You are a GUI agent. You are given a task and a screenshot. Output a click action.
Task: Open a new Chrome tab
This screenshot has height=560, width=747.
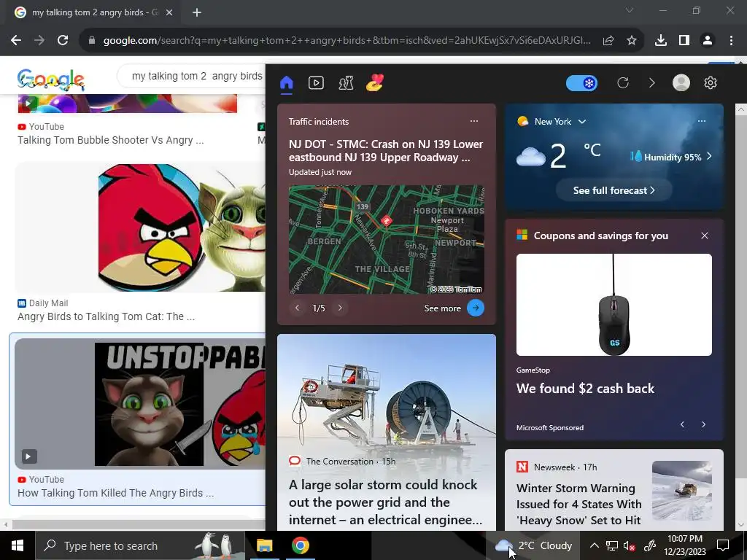tap(197, 12)
